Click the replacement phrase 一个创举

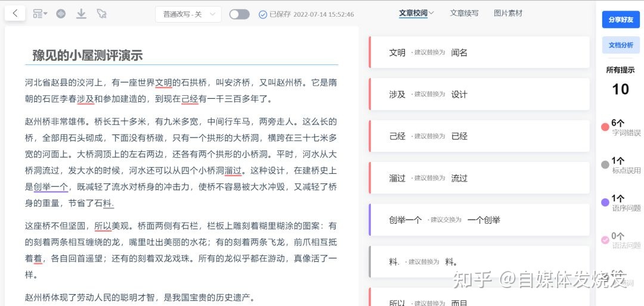pos(484,220)
